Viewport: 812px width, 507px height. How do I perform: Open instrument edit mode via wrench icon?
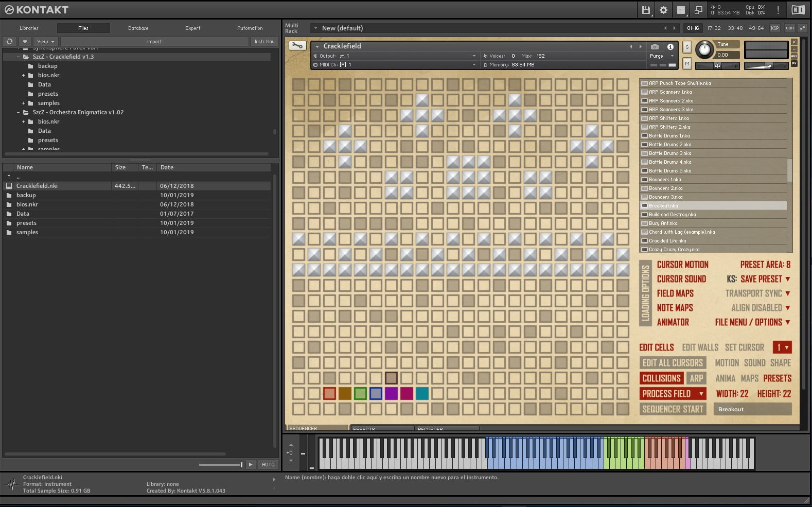tap(297, 46)
